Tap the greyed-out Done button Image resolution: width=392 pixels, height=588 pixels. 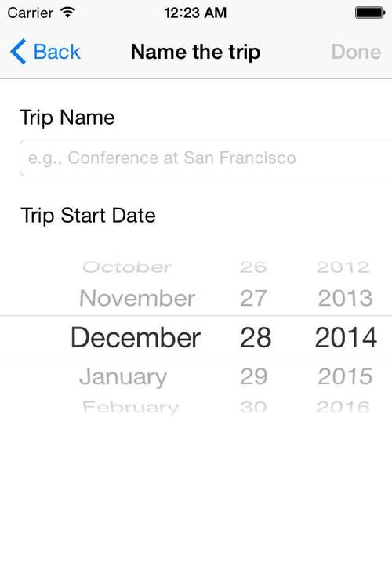356,52
